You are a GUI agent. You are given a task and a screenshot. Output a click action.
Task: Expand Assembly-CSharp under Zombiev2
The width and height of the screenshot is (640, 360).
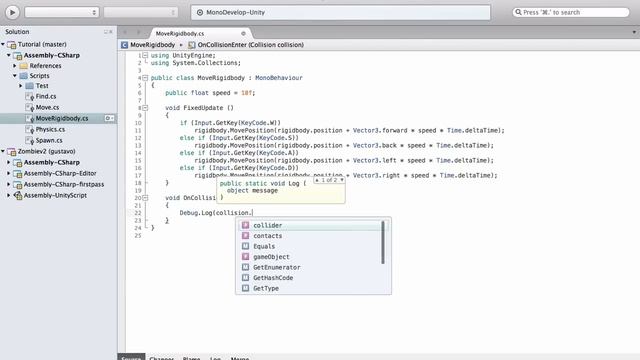[x=9, y=162]
